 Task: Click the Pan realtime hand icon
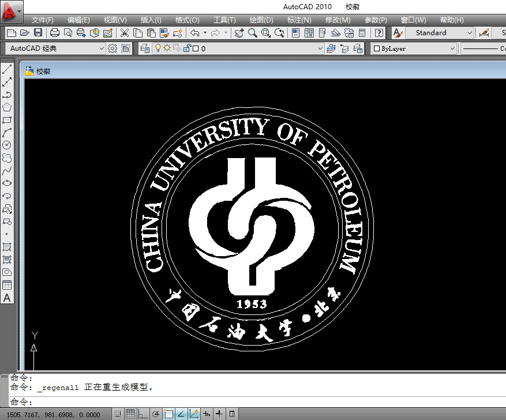(x=239, y=33)
